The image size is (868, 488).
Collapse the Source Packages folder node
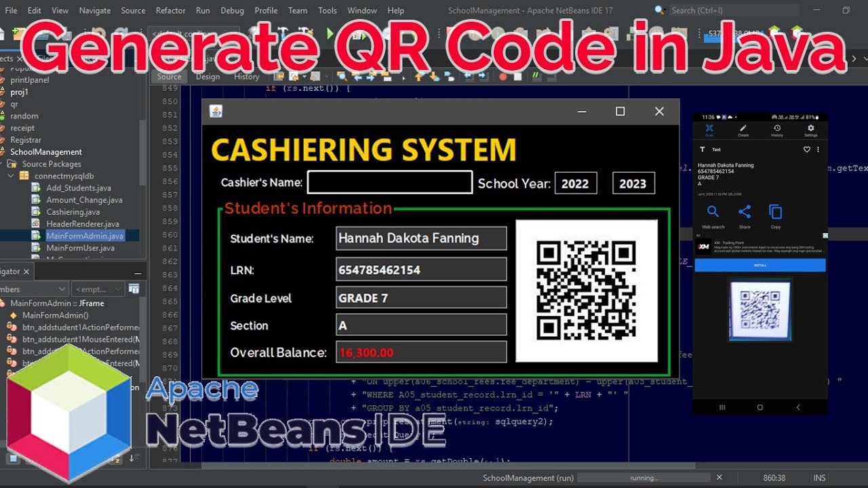(x=1, y=164)
